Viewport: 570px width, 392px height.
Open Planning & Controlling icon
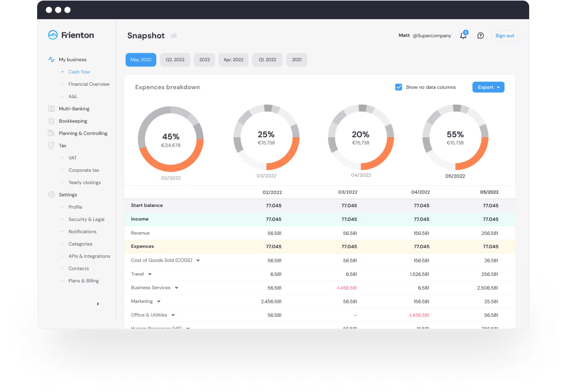pos(51,133)
